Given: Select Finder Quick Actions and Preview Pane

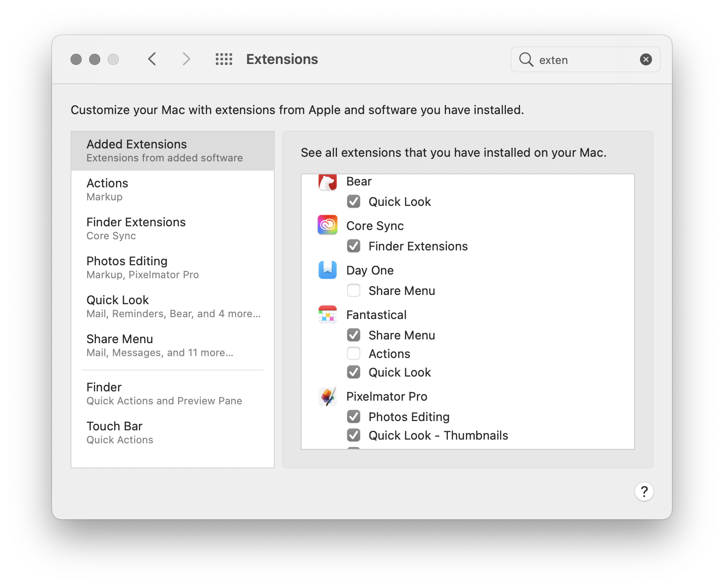Looking at the screenshot, I should click(173, 394).
